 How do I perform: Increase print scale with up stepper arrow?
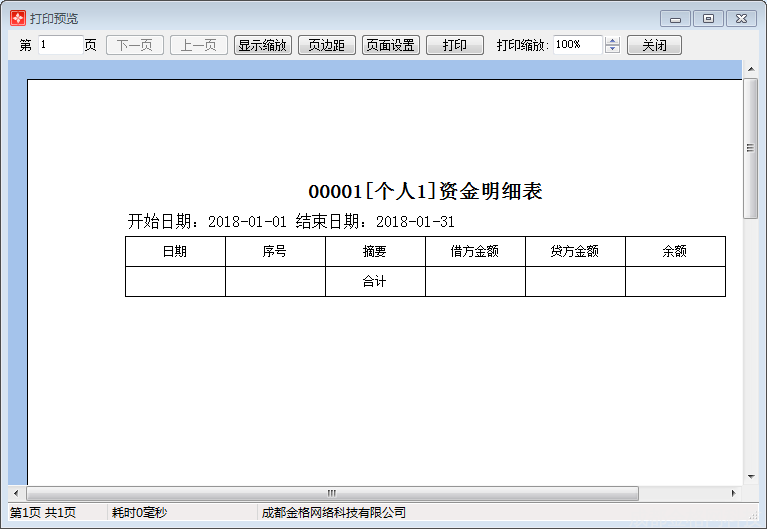[613, 41]
